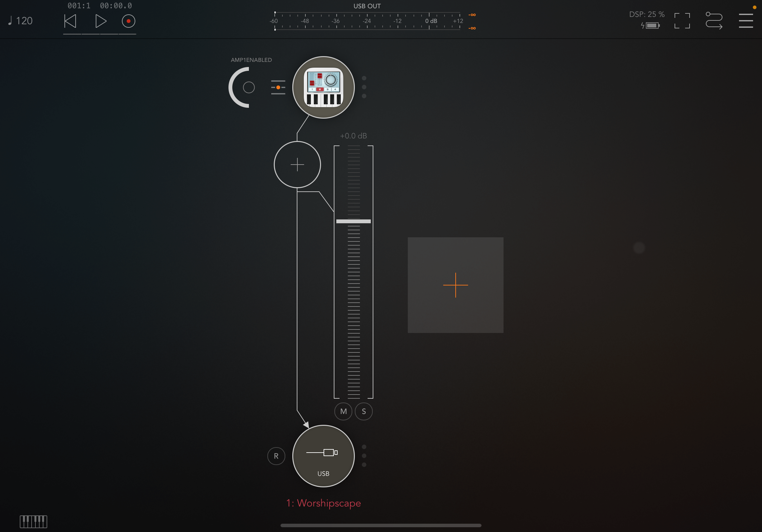Viewport: 762px width, 532px height.
Task: Click the channel volume fader handle
Action: click(354, 221)
